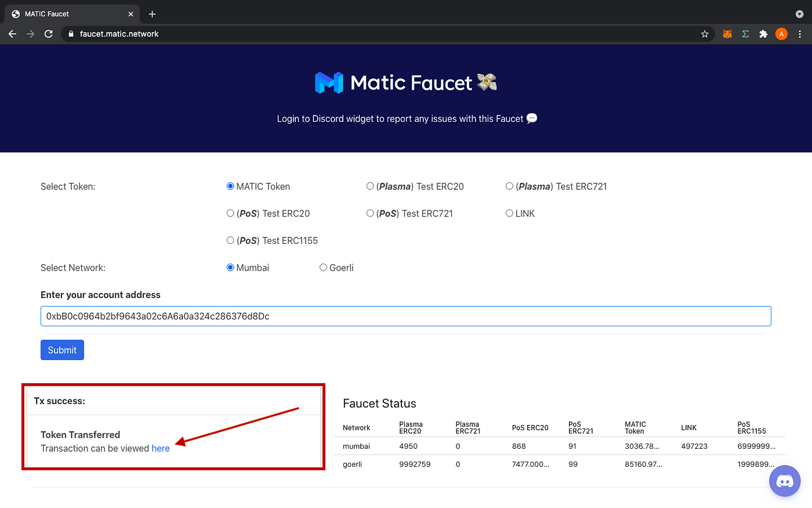Viewport: 812px width, 508px height.
Task: Click mumbai Plasma ERC20 value 4950
Action: tap(408, 446)
